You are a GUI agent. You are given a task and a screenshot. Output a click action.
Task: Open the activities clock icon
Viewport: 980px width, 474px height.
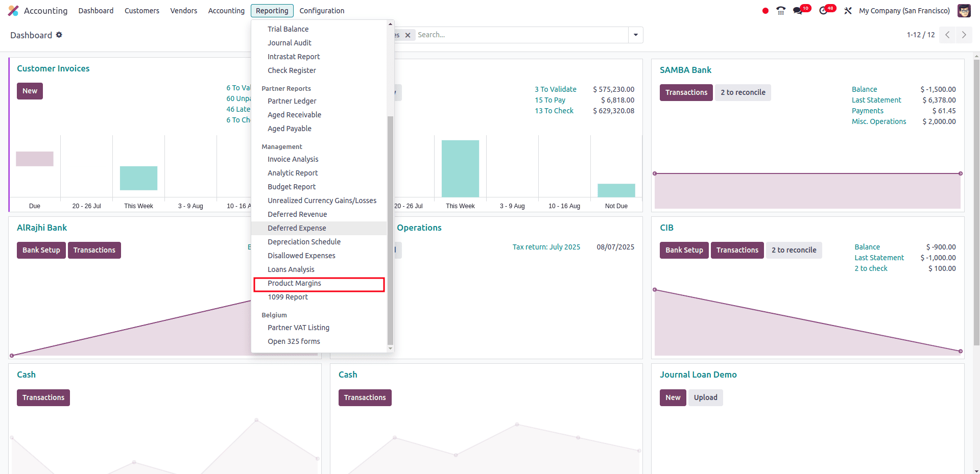pos(823,11)
